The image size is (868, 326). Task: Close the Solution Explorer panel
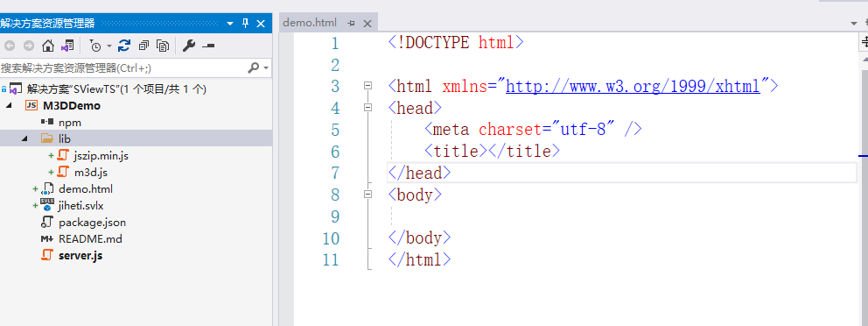261,24
